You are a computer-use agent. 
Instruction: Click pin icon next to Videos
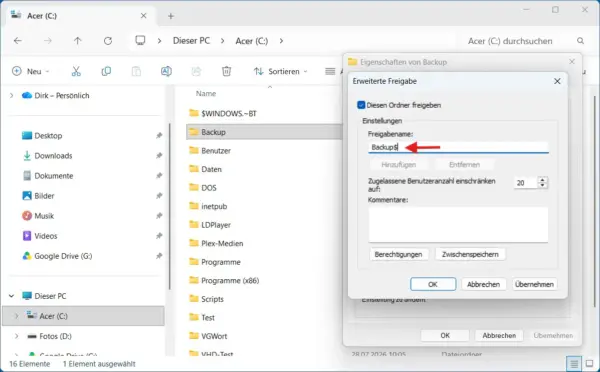159,236
